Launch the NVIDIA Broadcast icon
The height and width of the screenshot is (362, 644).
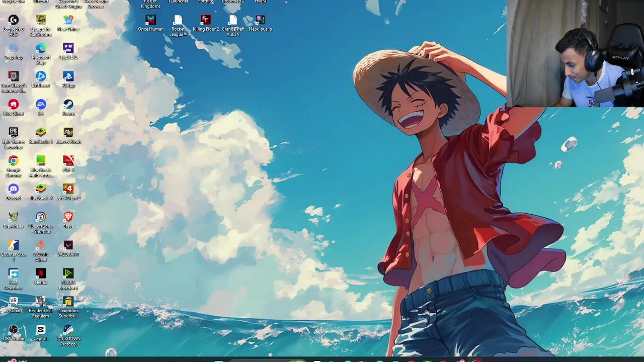click(x=68, y=274)
